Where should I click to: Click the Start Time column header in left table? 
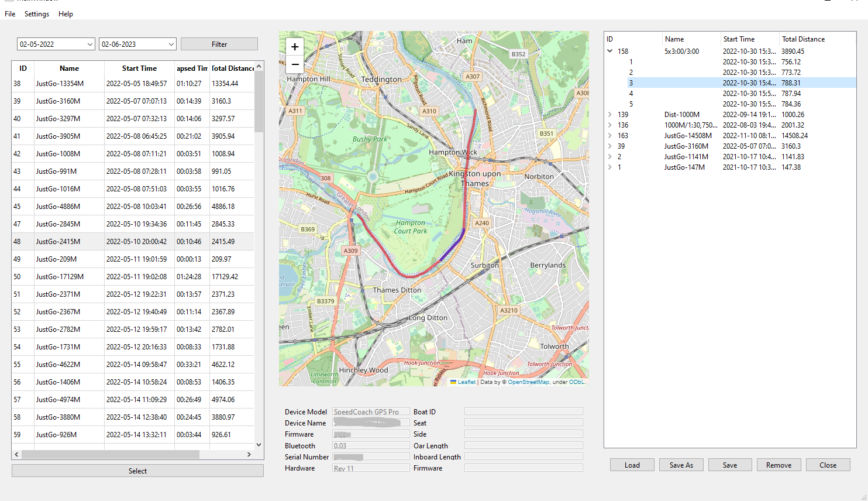click(x=139, y=68)
